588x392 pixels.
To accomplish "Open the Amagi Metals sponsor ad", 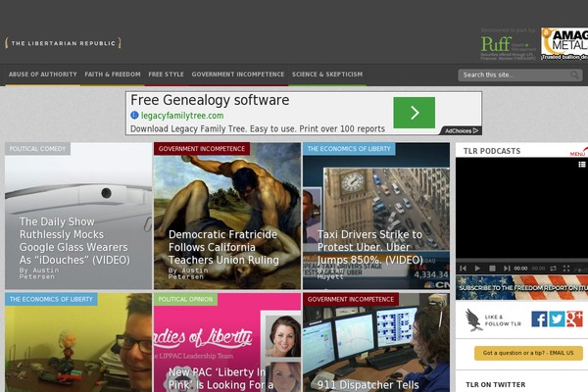I will [x=564, y=44].
